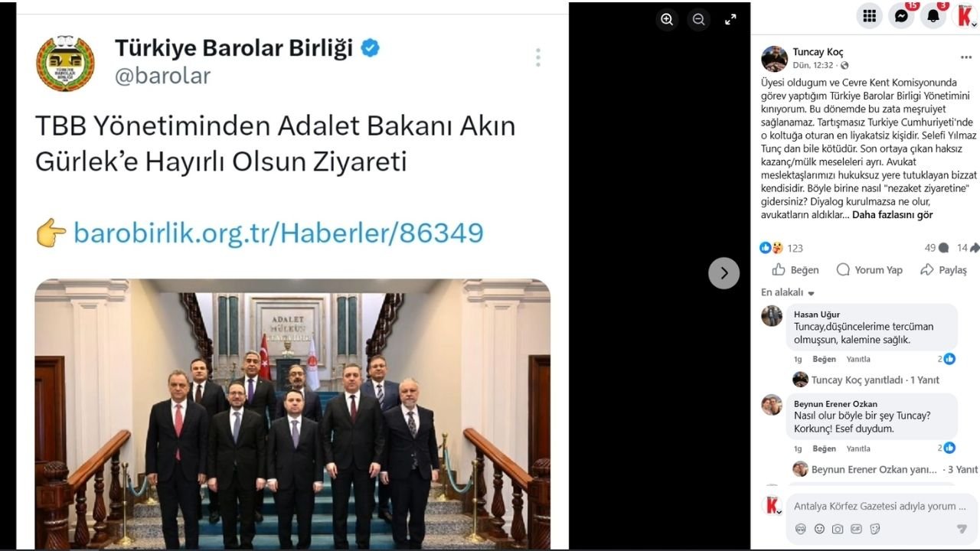This screenshot has width=980, height=551.
Task: Add GIF to comment
Action: (x=856, y=529)
